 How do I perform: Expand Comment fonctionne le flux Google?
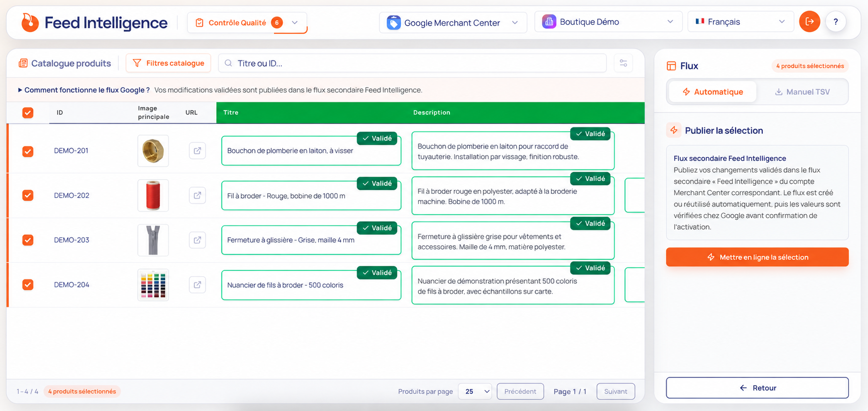click(84, 90)
